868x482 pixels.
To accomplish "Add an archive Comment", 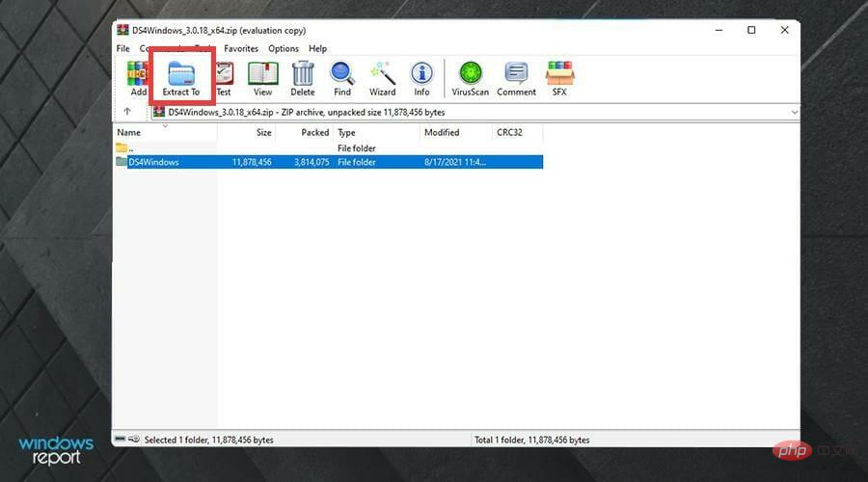I will 516,78.
